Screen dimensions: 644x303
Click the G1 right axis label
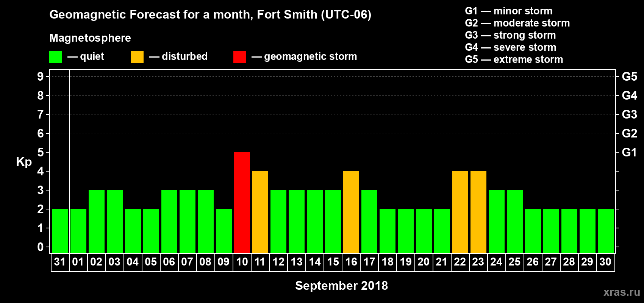point(630,152)
